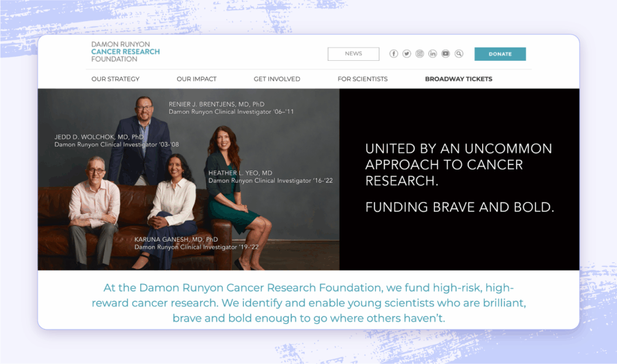Open the FOR SCIENTISTS menu
This screenshot has width=617, height=364.
[362, 79]
